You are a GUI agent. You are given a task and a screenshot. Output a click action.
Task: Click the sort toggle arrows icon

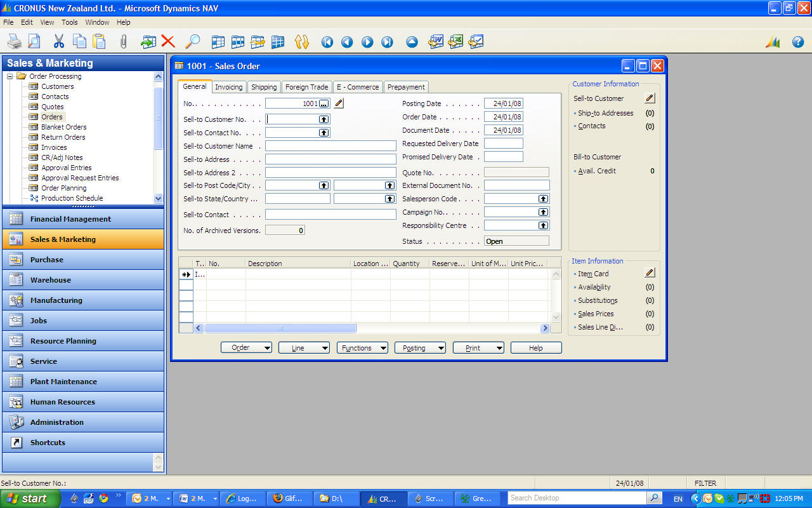tap(302, 42)
